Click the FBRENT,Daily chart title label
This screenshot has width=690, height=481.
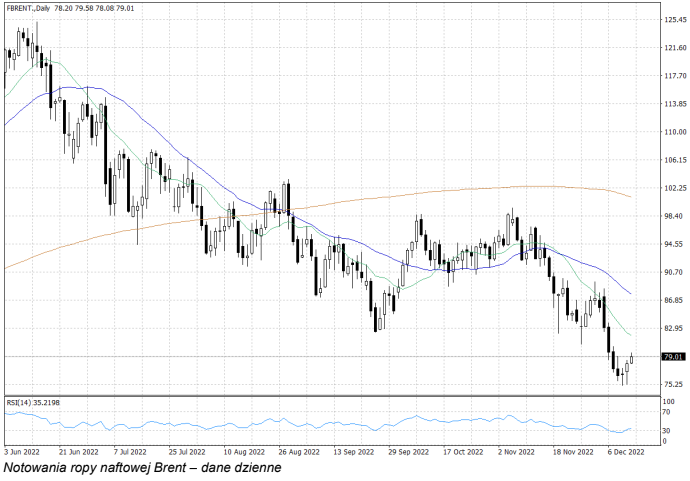click(x=30, y=8)
